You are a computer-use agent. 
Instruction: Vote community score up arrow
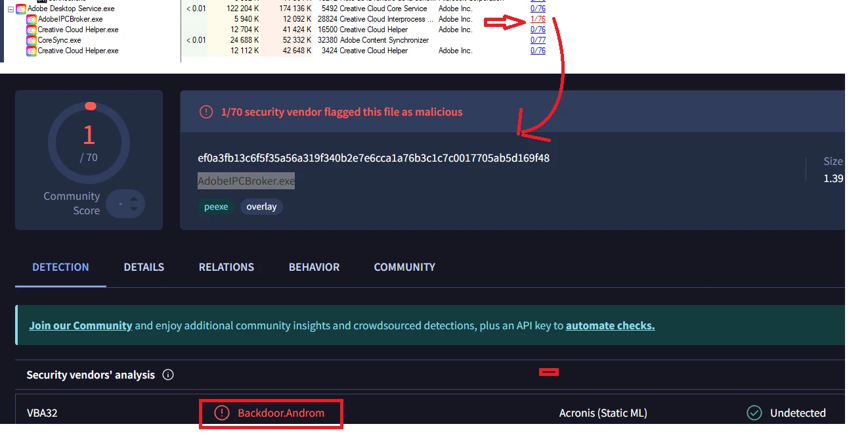coord(134,198)
